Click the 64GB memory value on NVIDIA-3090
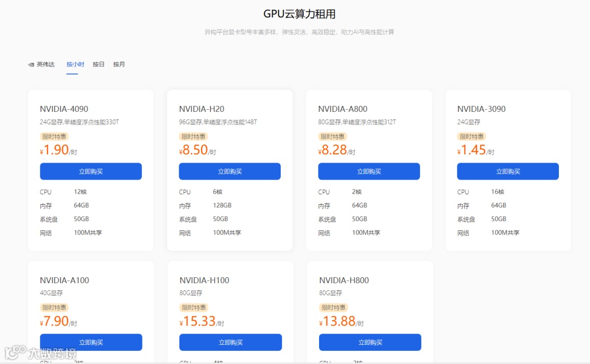 [x=499, y=205]
